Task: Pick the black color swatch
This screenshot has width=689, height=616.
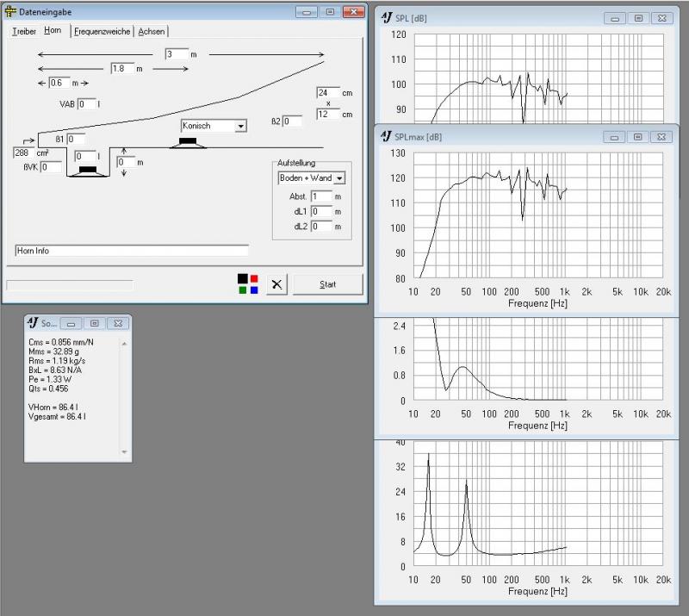Action: coord(243,278)
